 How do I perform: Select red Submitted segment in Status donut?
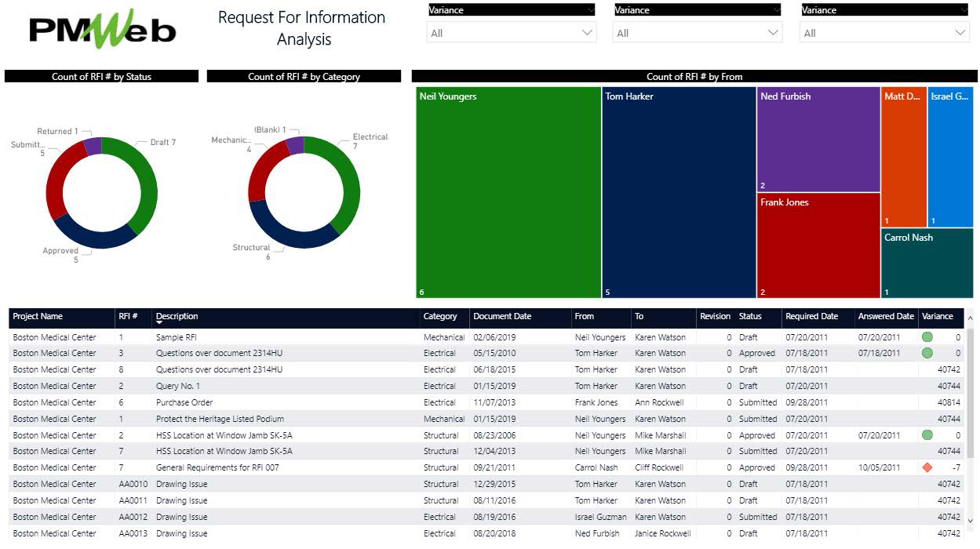tap(56, 179)
